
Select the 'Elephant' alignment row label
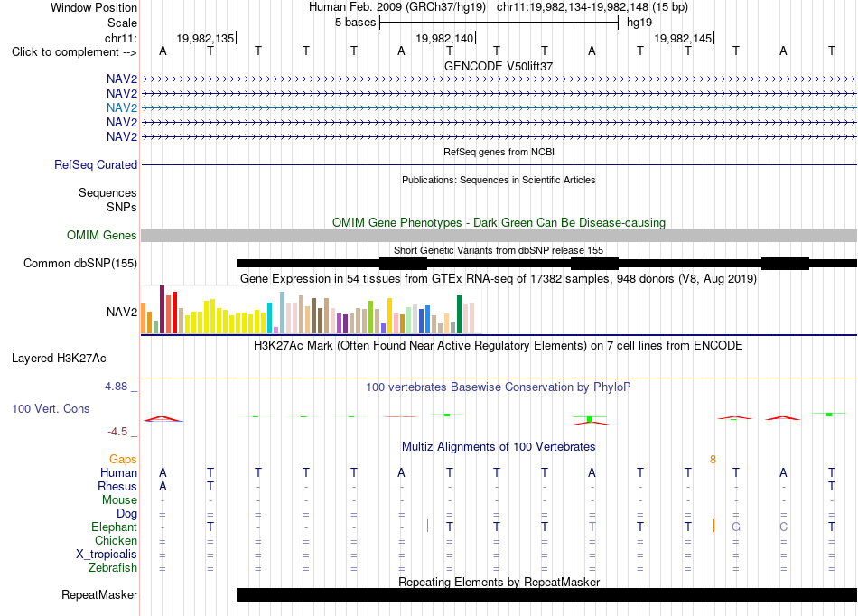coord(114,527)
